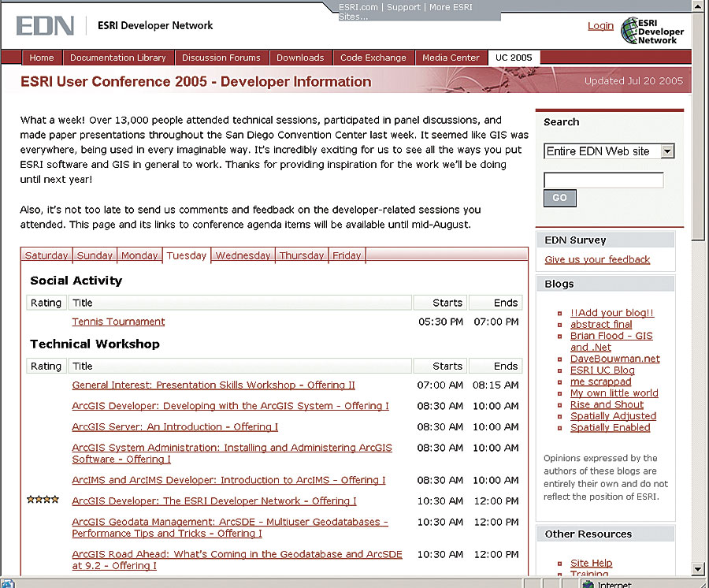Image resolution: width=709 pixels, height=588 pixels.
Task: Click the Social Activity Rating column header
Action: click(x=46, y=303)
